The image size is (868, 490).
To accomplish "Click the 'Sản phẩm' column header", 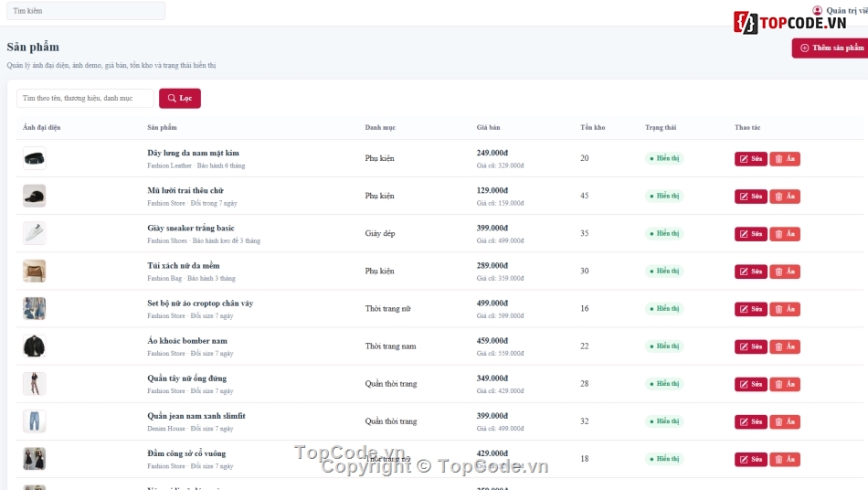I will pyautogui.click(x=163, y=127).
